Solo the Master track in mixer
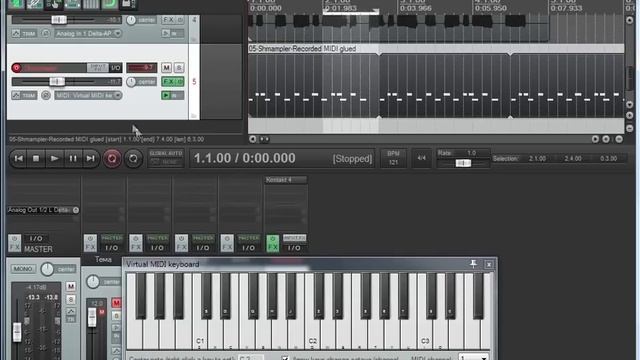 point(71,300)
